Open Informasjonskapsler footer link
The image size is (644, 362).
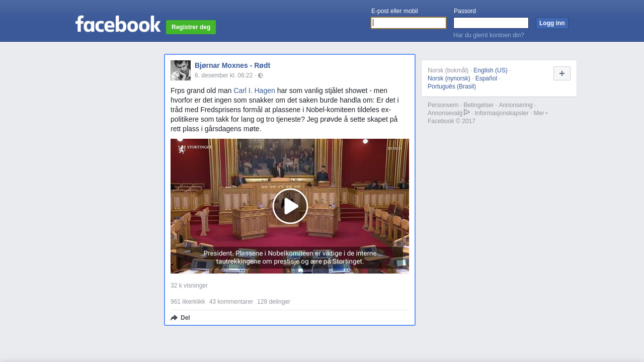point(502,113)
